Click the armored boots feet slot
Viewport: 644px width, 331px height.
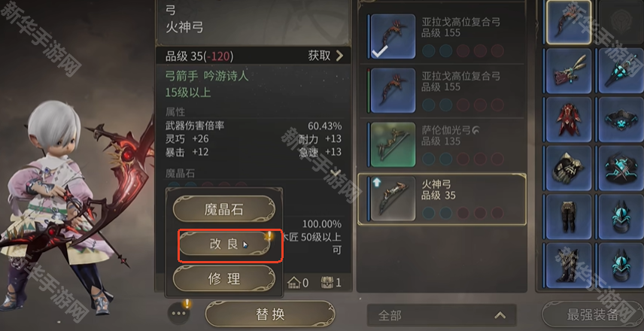(569, 266)
